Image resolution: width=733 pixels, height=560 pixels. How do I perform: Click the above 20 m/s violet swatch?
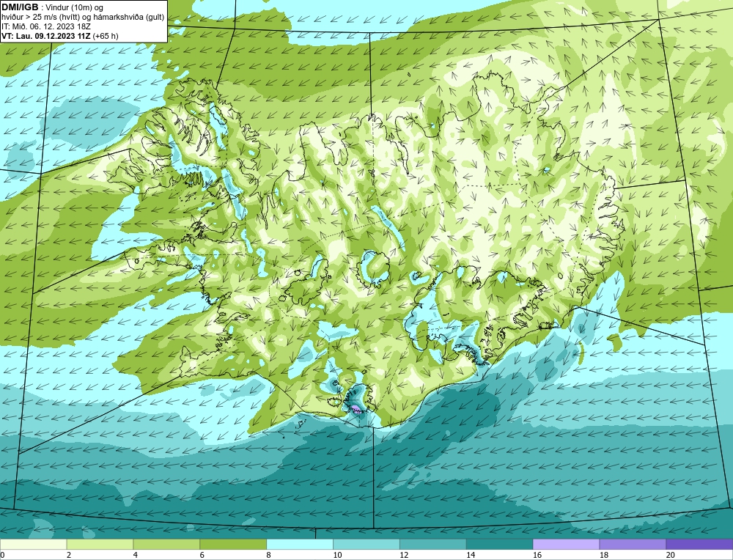click(x=699, y=544)
